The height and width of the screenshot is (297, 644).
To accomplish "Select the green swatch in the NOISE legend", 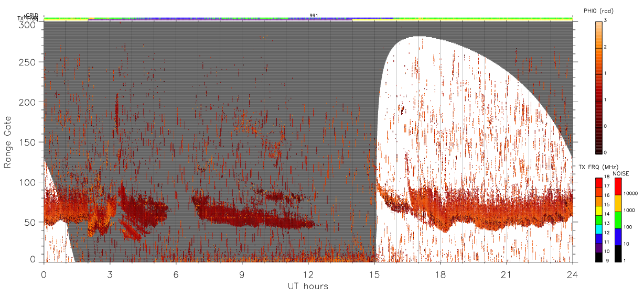I will (618, 220).
